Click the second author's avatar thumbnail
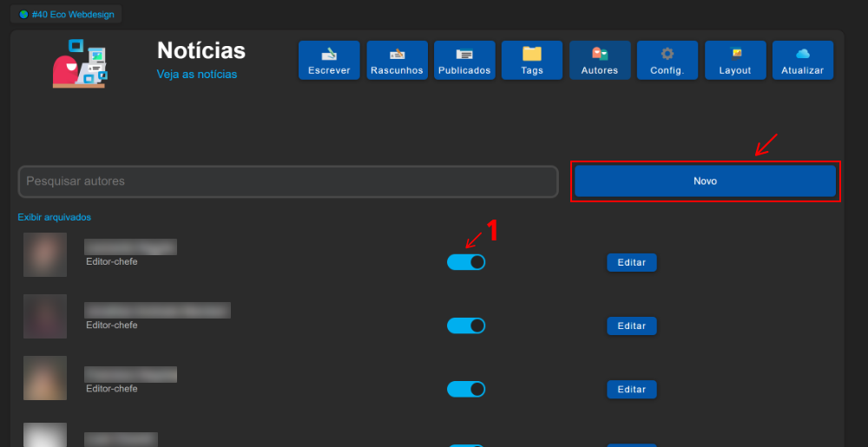Screen dimensions: 868x447 tap(45, 317)
